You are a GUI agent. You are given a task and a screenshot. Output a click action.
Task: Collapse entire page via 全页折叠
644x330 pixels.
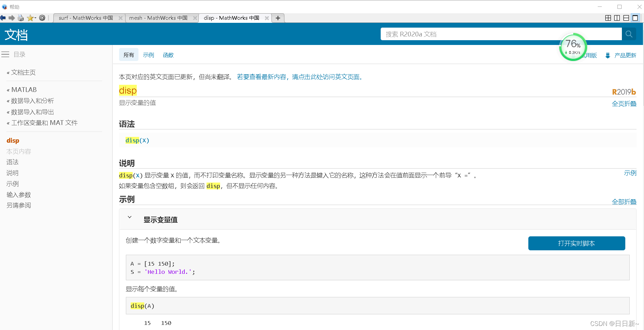[x=624, y=104]
